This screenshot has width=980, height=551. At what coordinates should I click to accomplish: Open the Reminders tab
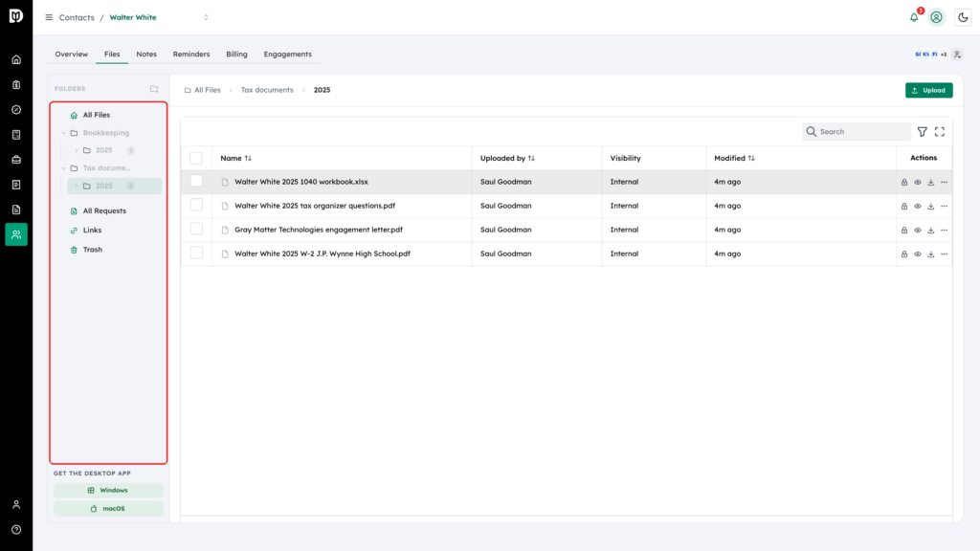click(191, 55)
